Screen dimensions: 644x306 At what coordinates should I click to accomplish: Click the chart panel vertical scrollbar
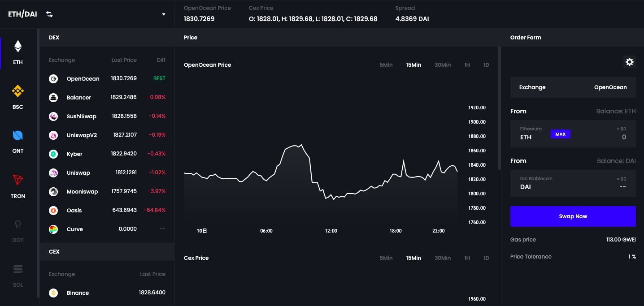point(500,108)
